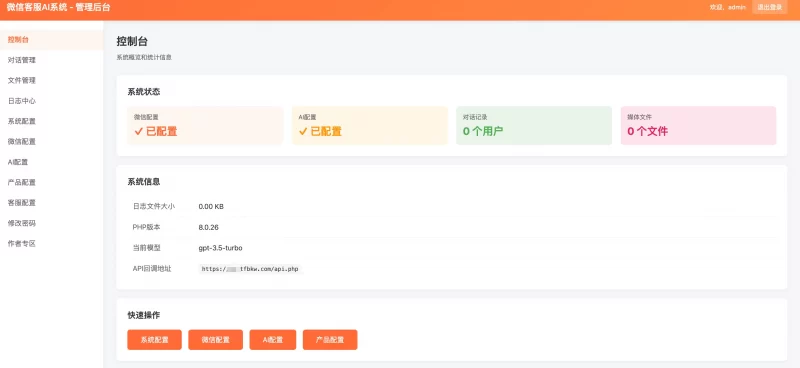Open 文件管理 sidebar item

click(x=52, y=81)
